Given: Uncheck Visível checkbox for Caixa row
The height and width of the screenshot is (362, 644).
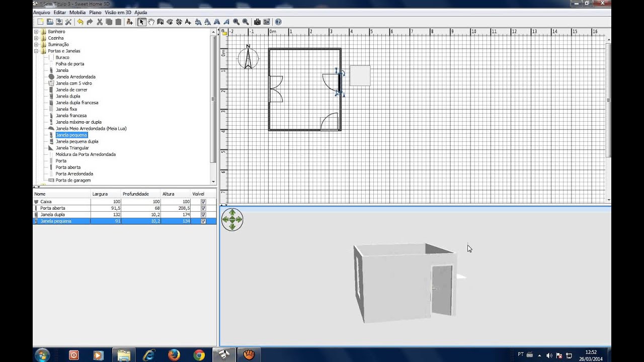Looking at the screenshot, I should point(203,202).
